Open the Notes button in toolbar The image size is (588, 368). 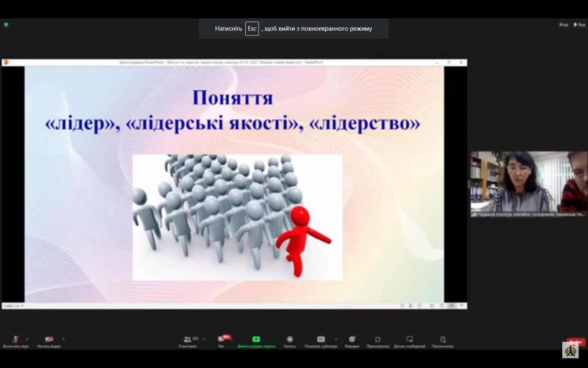[x=443, y=340]
